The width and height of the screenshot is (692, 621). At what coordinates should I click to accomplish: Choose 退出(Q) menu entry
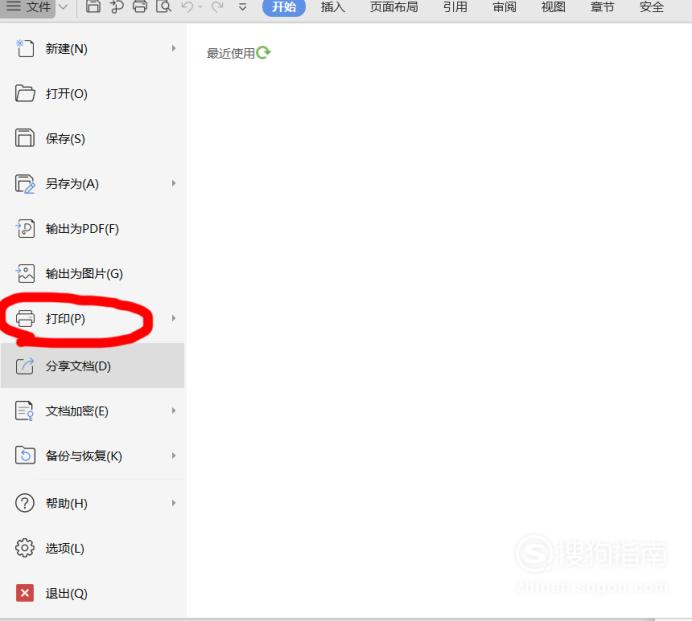point(93,593)
